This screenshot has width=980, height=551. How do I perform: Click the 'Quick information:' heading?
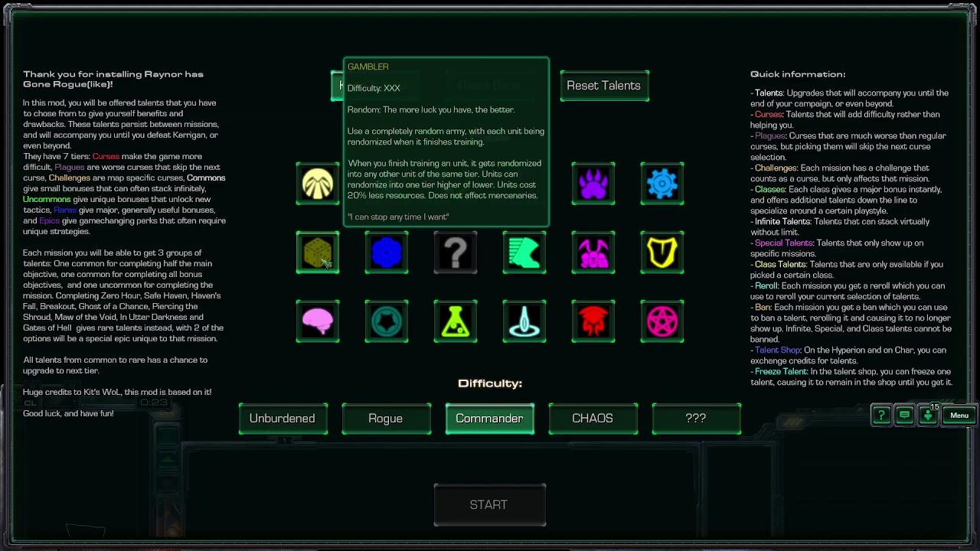click(798, 74)
